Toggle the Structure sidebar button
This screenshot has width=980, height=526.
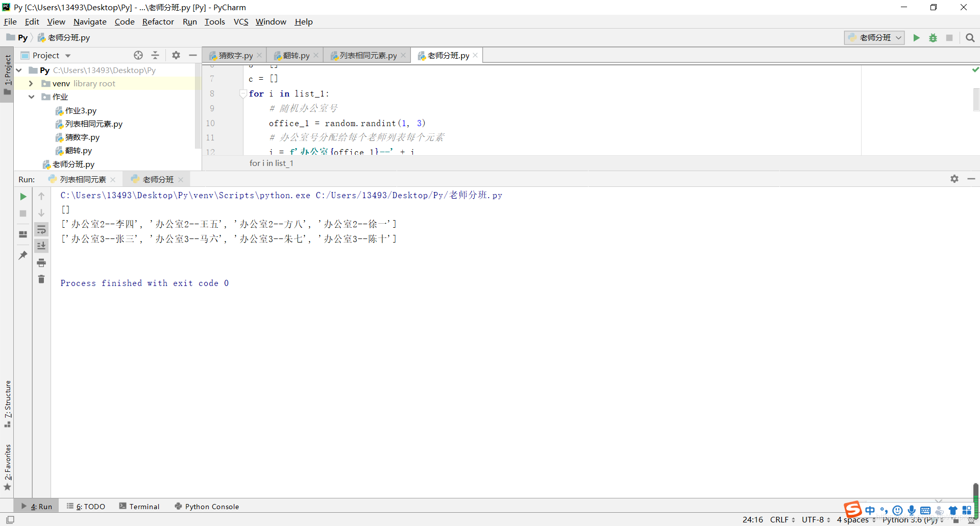tap(7, 404)
